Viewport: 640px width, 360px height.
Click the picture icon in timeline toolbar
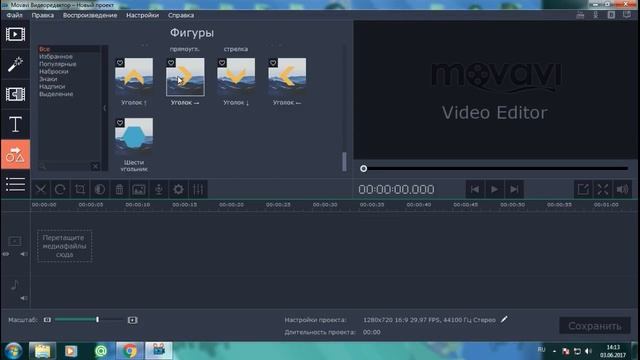pos(139,189)
